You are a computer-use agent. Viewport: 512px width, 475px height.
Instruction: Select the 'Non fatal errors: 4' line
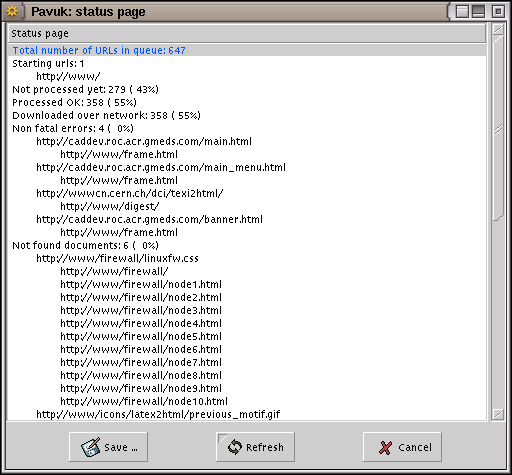pos(73,128)
